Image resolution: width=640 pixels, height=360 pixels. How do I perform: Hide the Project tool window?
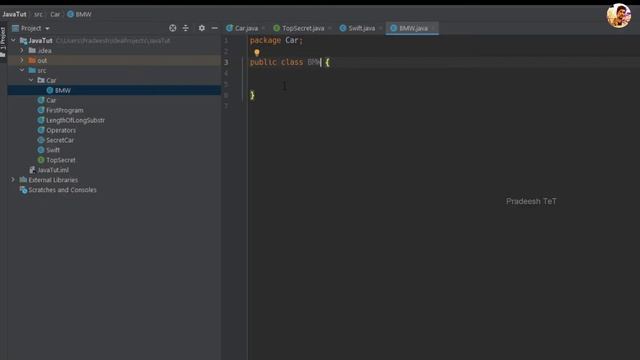point(215,28)
